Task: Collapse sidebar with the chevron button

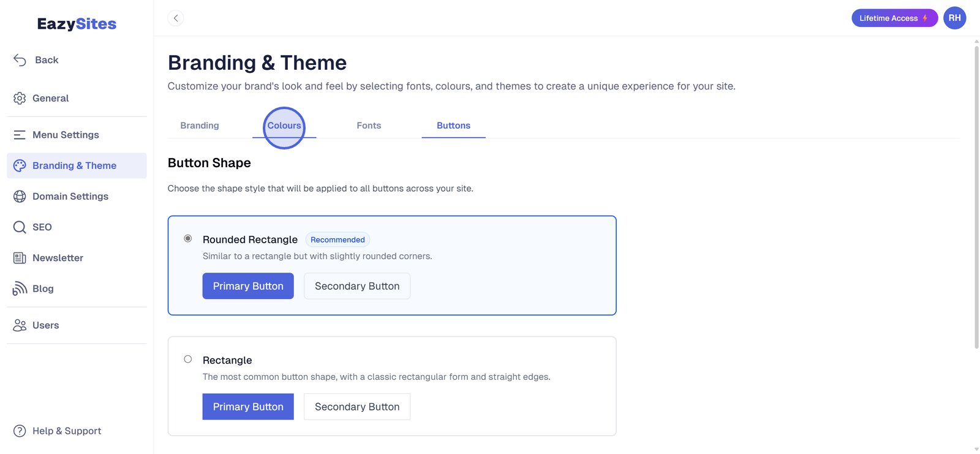Action: (176, 18)
